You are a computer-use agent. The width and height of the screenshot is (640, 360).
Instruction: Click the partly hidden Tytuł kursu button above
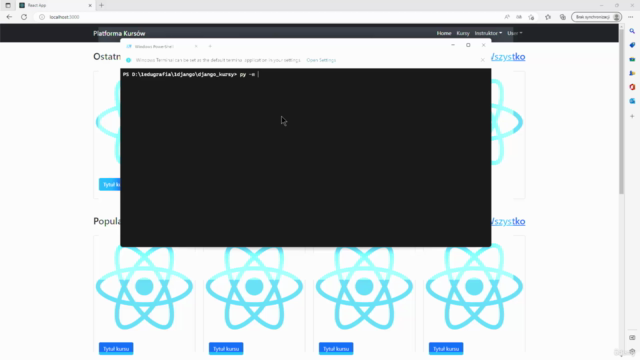point(110,184)
